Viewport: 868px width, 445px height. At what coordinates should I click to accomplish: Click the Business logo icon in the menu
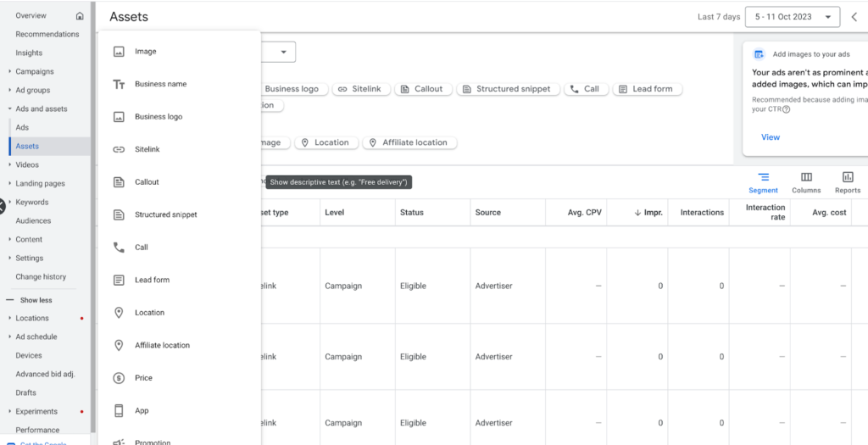pos(119,117)
